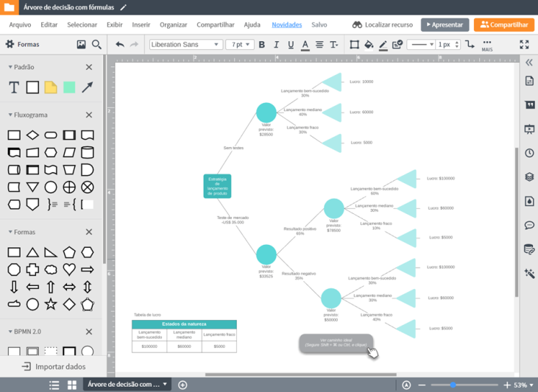Click the insert image icon in Formas panel
The width and height of the screenshot is (538, 392).
click(x=81, y=45)
